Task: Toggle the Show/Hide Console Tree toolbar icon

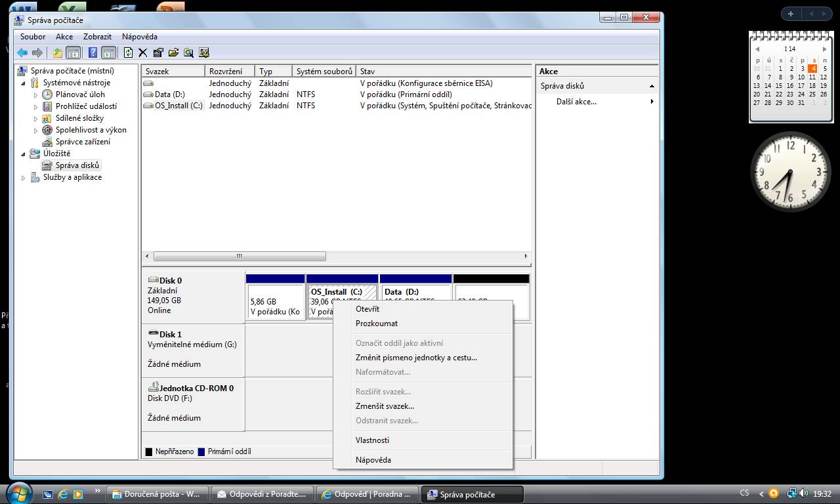Action: click(73, 52)
